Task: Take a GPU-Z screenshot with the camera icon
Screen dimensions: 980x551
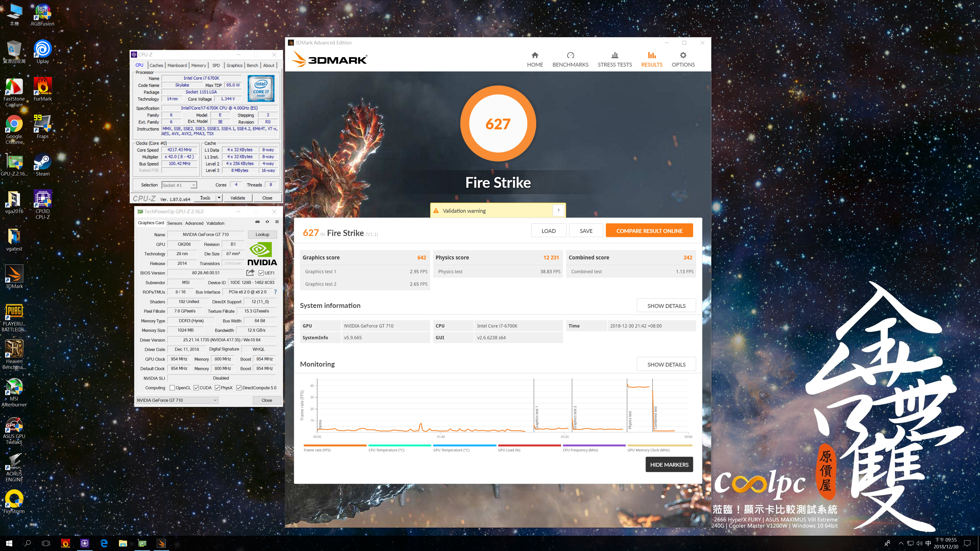Action: (x=257, y=222)
